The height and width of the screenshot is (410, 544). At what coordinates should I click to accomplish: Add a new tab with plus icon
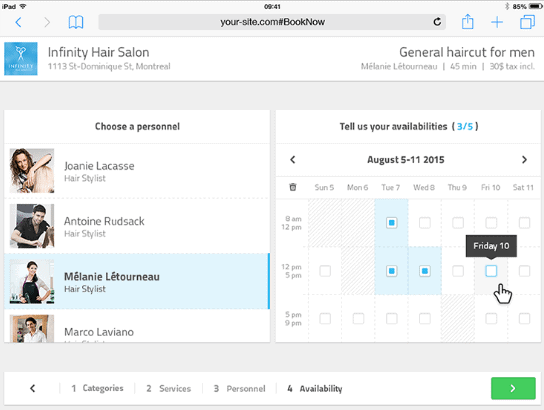(497, 22)
